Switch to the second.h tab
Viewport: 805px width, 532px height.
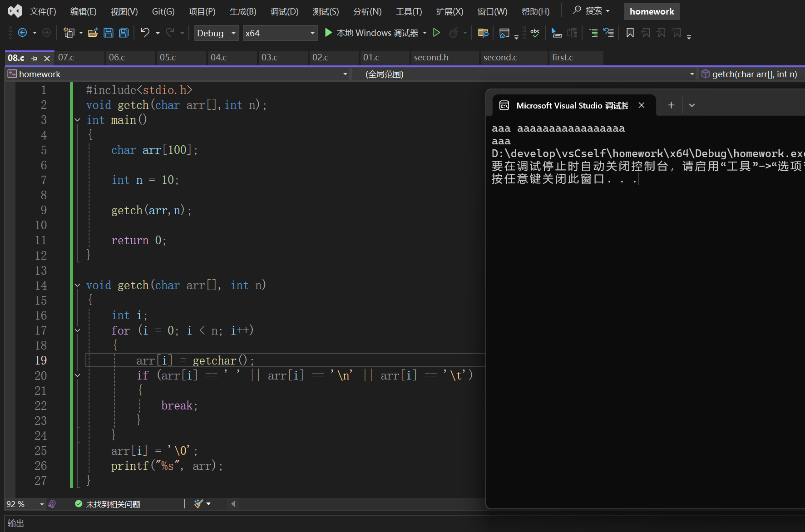[x=431, y=58]
